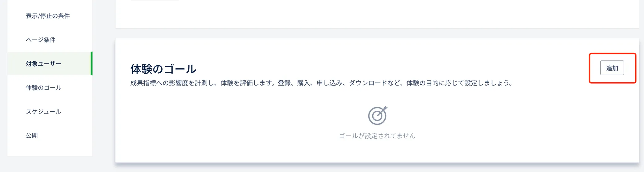Click the target goal icon
The width and height of the screenshot is (644, 172).
[x=377, y=115]
